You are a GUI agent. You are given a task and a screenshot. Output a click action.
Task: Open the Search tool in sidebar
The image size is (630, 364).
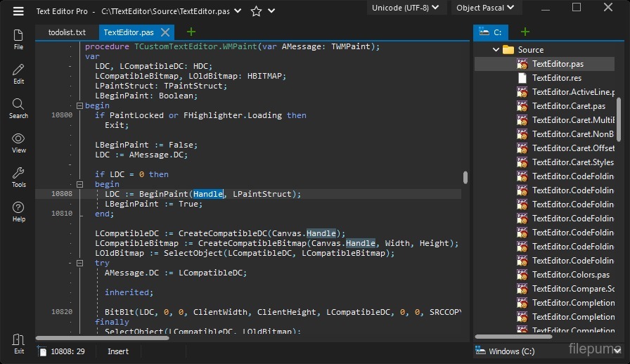(x=18, y=108)
